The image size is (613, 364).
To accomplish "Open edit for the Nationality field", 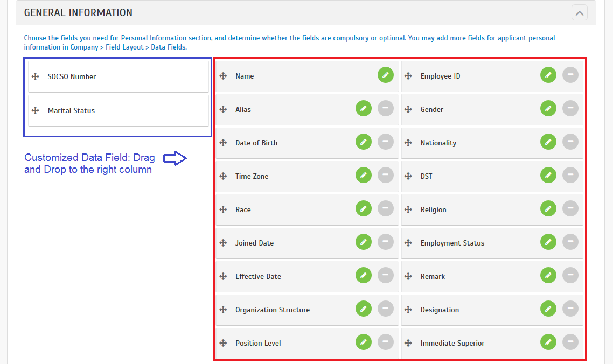I will coord(548,142).
